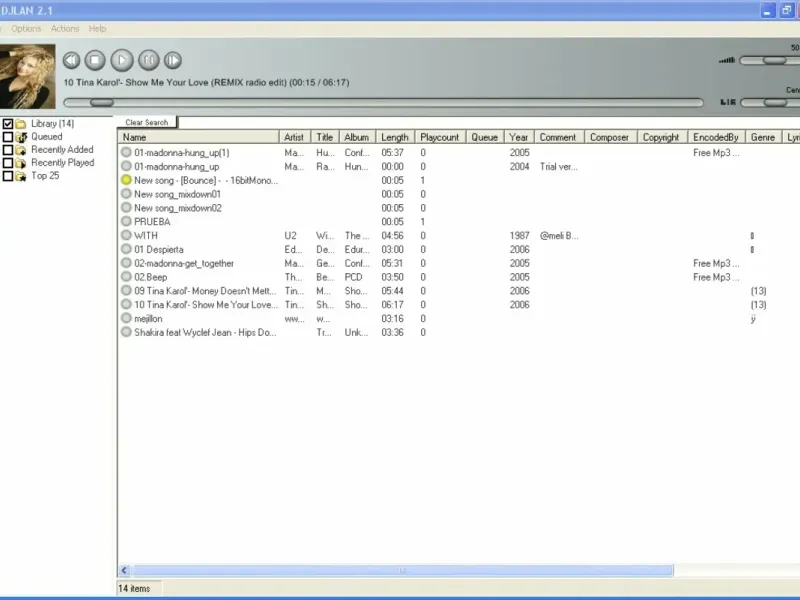This screenshot has width=800, height=600.
Task: Click the Recently Played tree label
Action: [x=63, y=163]
